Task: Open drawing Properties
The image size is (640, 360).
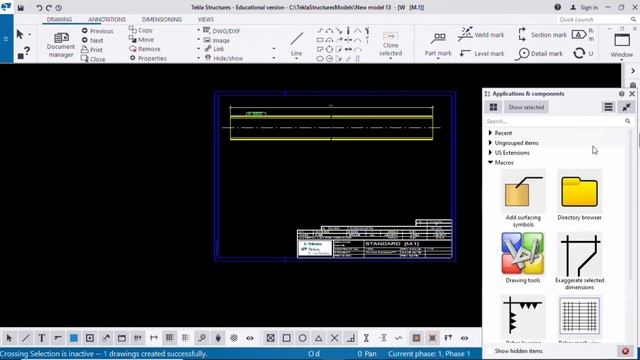Action: 148,58
